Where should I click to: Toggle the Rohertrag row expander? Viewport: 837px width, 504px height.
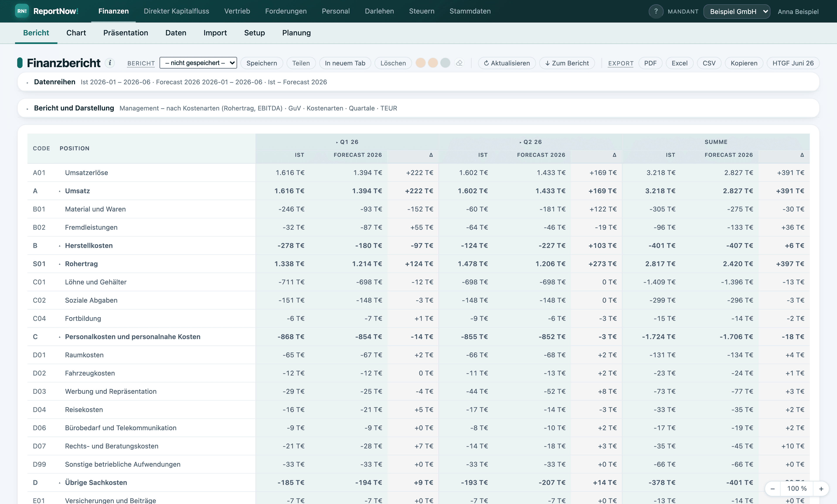pyautogui.click(x=60, y=264)
